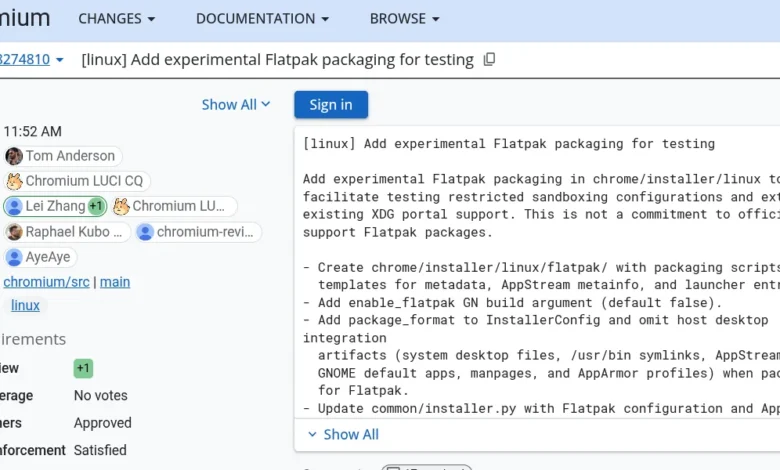Click the linux hashtag chip

[25, 305]
